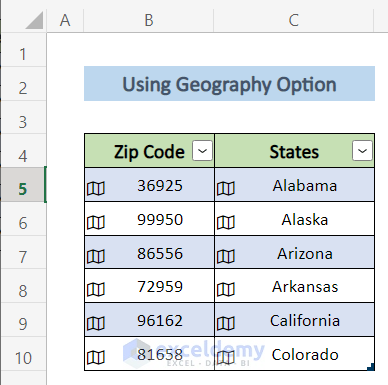Click geography map icon beside zip 86556
Image resolution: width=388 pixels, height=385 pixels.
coord(96,256)
